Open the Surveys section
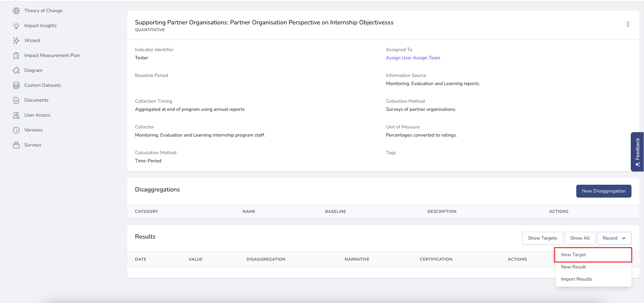Screen dimensions: 644x303 coord(33,145)
